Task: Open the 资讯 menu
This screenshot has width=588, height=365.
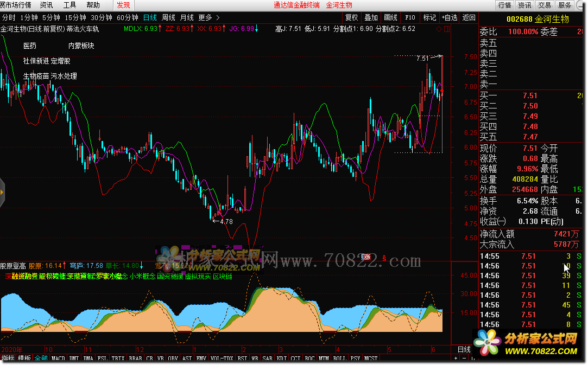Action: click(47, 5)
